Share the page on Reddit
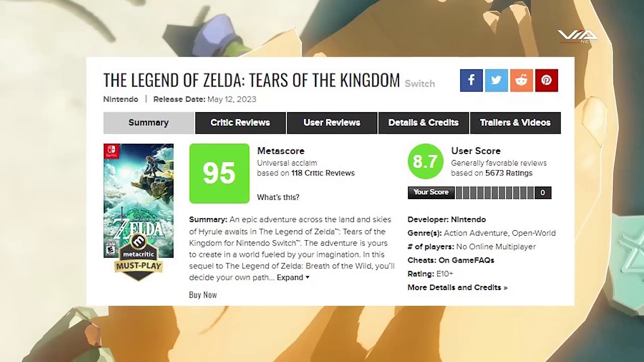This screenshot has width=644, height=362. click(521, 80)
